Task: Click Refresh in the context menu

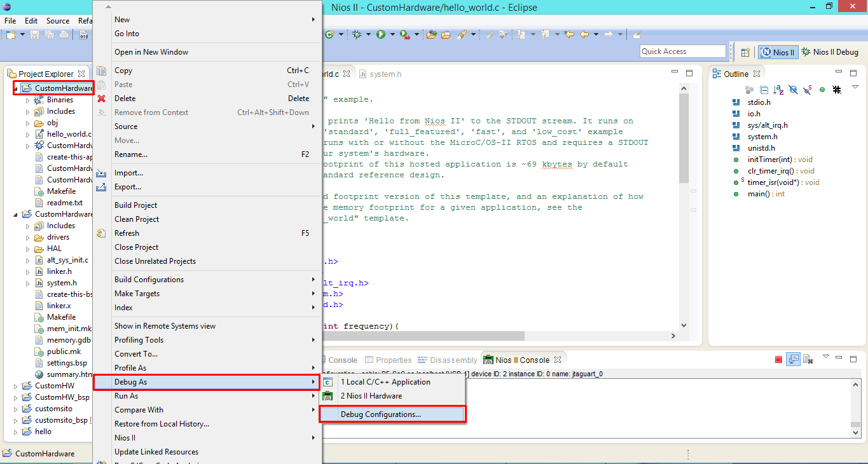Action: [x=207, y=233]
